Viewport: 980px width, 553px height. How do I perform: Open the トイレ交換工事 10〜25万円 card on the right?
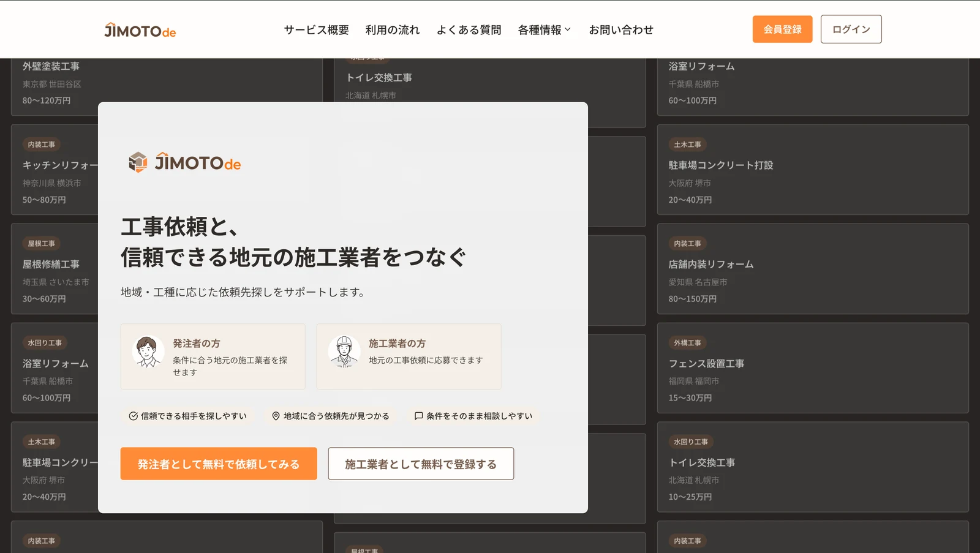(813, 467)
